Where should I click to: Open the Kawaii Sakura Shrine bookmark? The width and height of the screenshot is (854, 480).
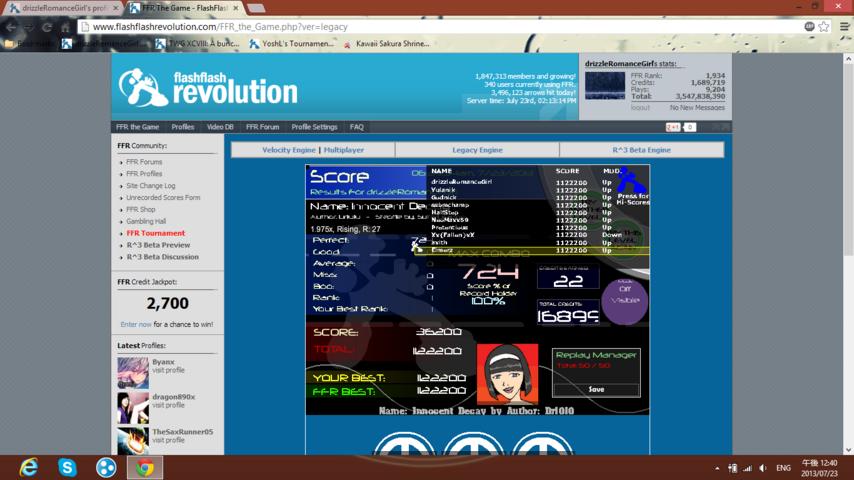click(386, 44)
